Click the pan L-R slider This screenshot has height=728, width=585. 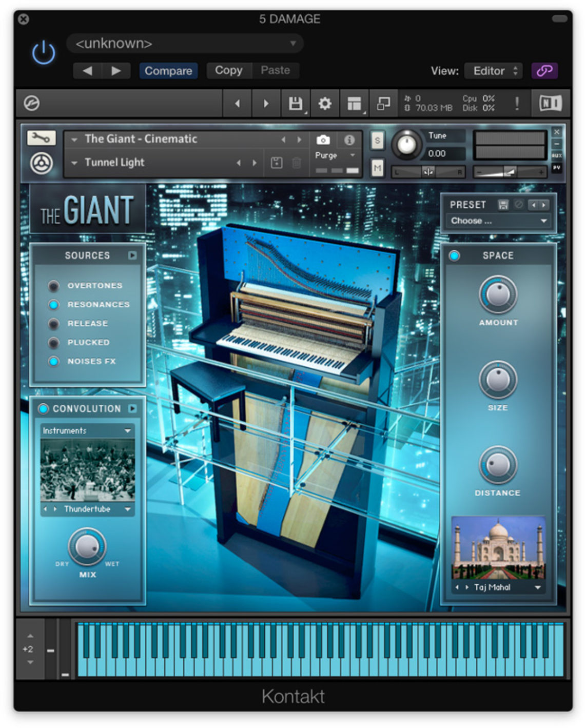(x=428, y=172)
